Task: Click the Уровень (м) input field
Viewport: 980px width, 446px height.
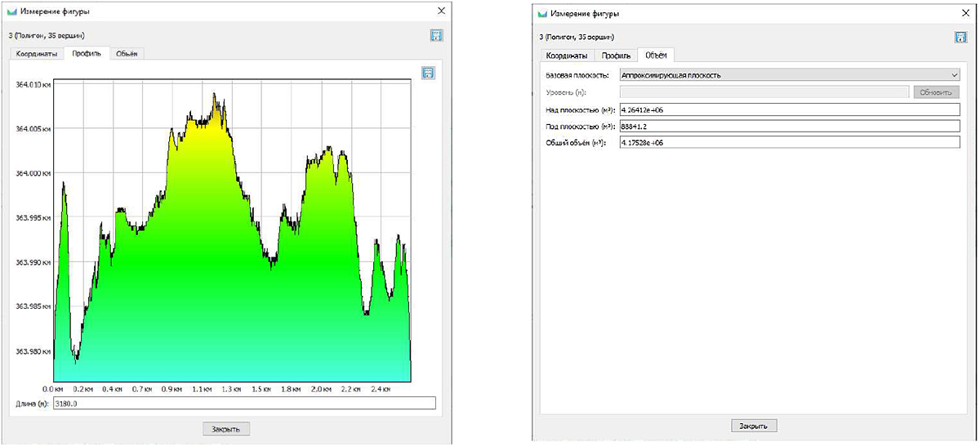Action: pos(764,92)
